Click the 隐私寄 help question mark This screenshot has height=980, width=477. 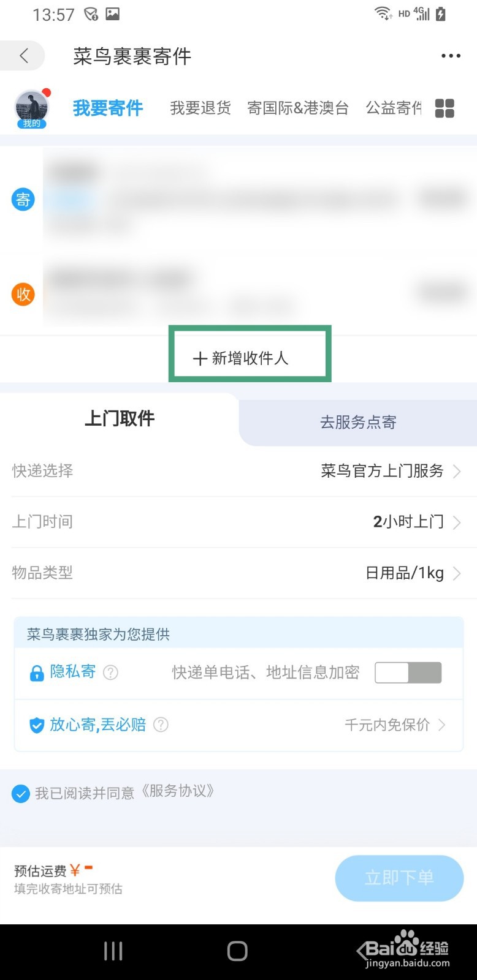coord(110,673)
